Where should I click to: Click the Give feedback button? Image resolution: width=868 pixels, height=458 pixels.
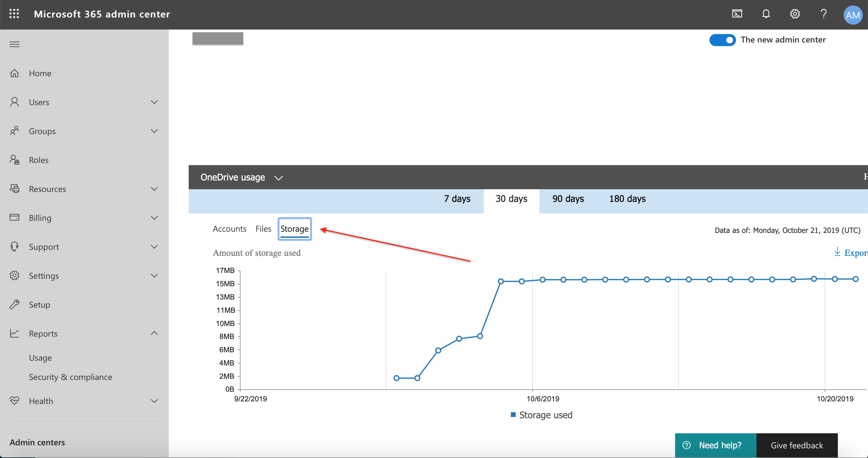point(797,445)
